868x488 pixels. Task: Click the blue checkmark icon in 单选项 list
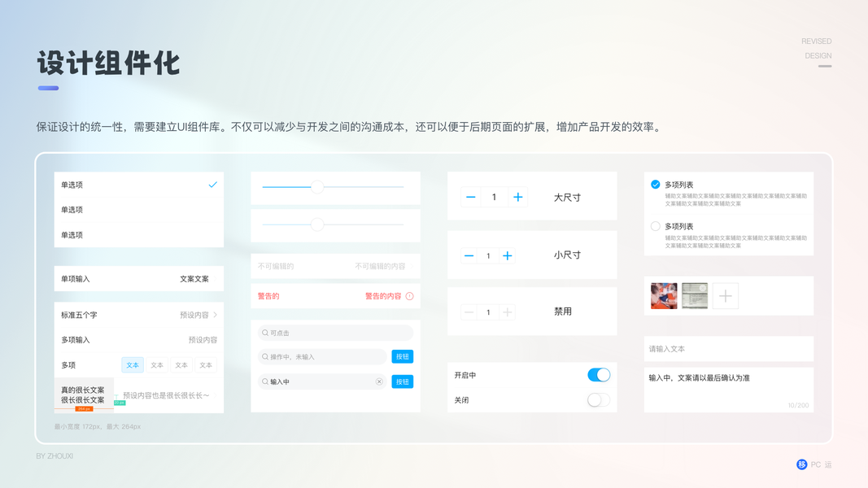[212, 185]
